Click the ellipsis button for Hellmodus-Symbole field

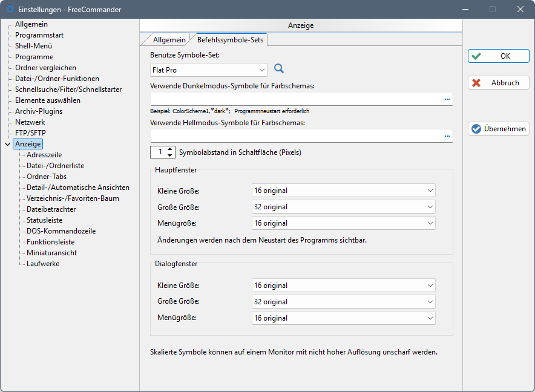(447, 136)
